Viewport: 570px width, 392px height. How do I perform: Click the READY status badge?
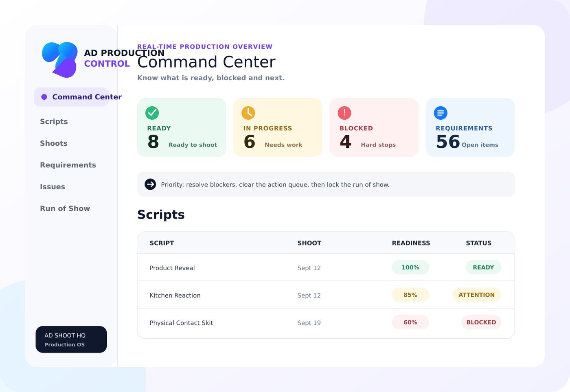(483, 267)
